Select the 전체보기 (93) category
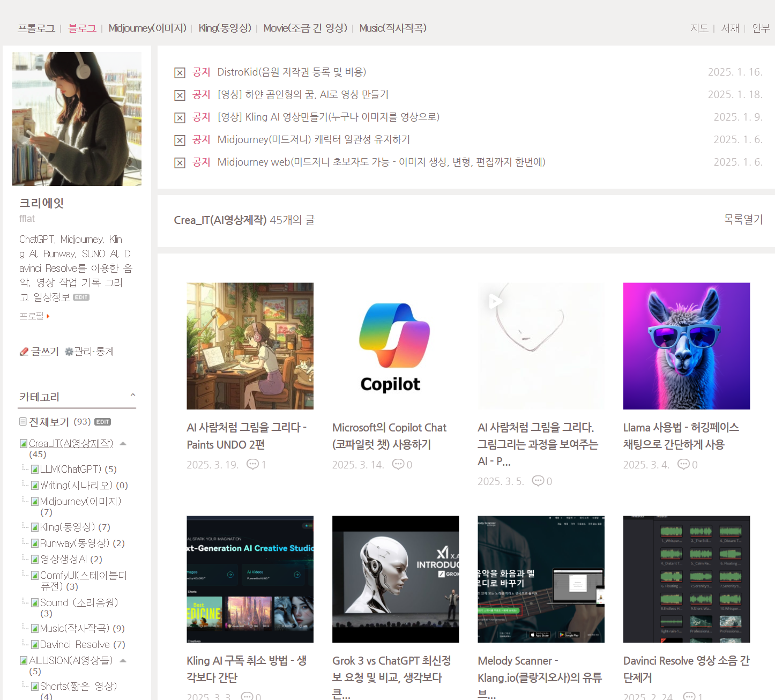Viewport: 775px width, 700px height. (59, 422)
